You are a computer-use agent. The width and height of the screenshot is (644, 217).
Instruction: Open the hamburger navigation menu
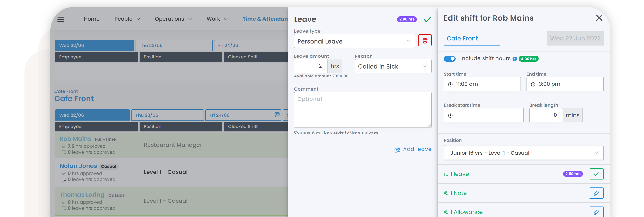point(61,19)
